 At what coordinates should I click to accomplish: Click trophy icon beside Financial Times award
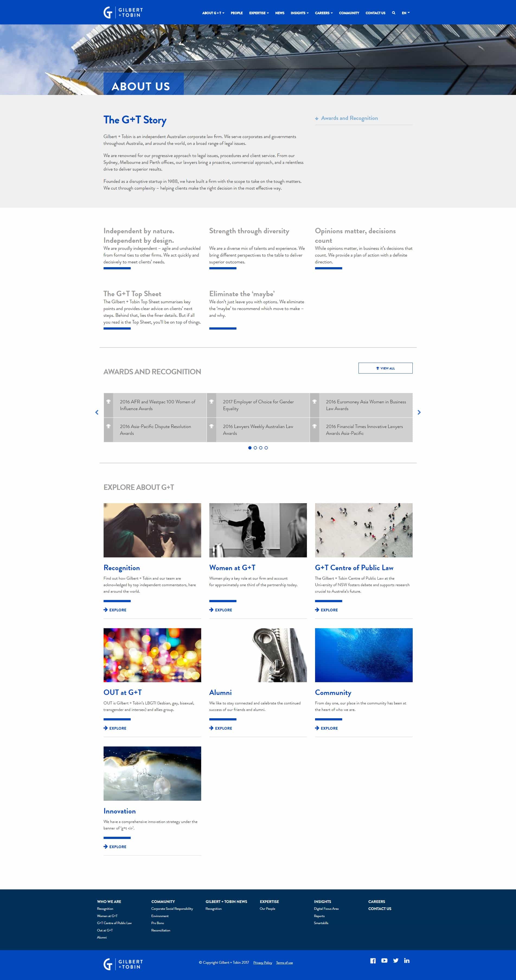pyautogui.click(x=315, y=426)
